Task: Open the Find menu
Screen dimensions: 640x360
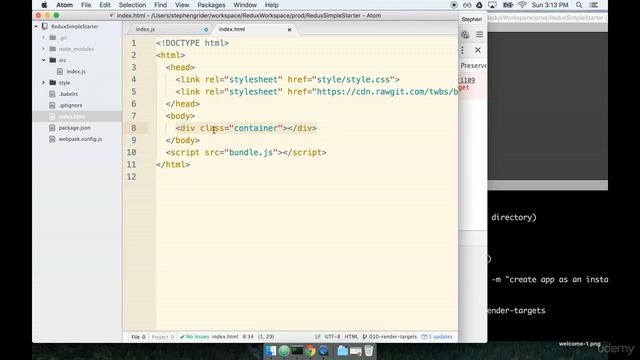Action: pyautogui.click(x=160, y=5)
